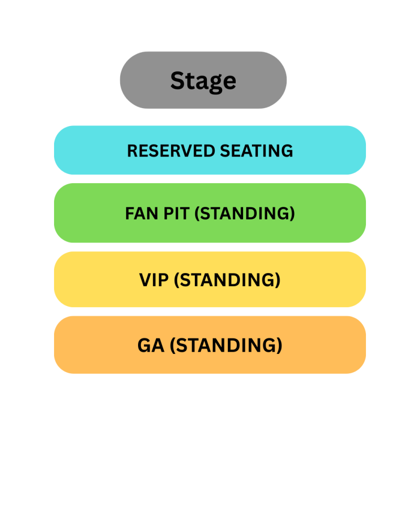Select the Reserved Seating section

pos(210,151)
